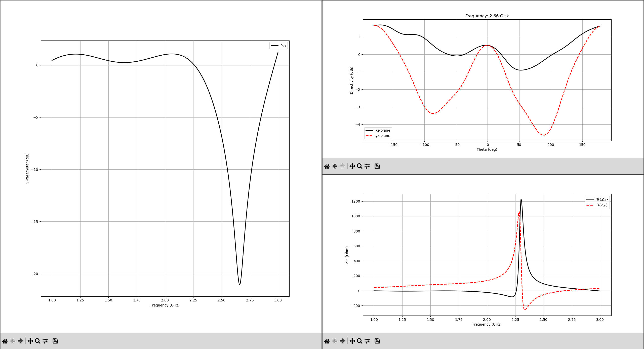644x349 pixels.
Task: Click the yz-plane curve minimum near 90 degrees
Action: [x=544, y=135]
